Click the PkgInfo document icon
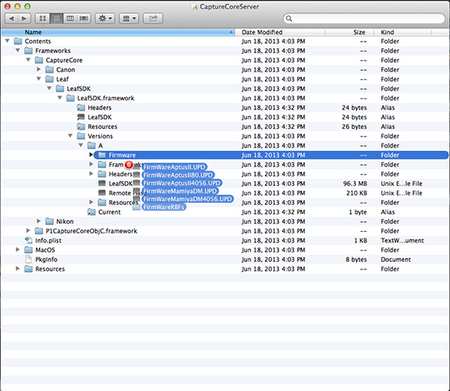The image size is (450, 391). click(29, 259)
